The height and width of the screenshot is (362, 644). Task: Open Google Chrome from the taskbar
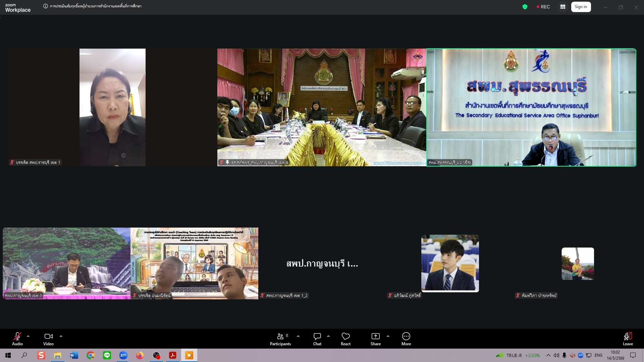[x=91, y=355]
